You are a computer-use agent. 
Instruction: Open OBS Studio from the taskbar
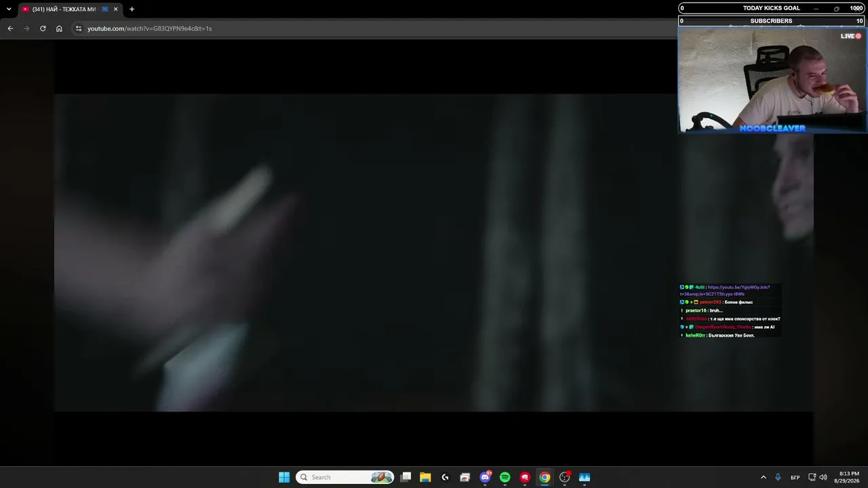pos(564,477)
